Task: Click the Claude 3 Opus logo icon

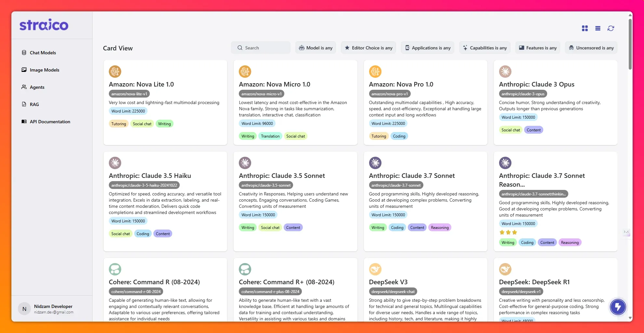Action: click(x=505, y=72)
